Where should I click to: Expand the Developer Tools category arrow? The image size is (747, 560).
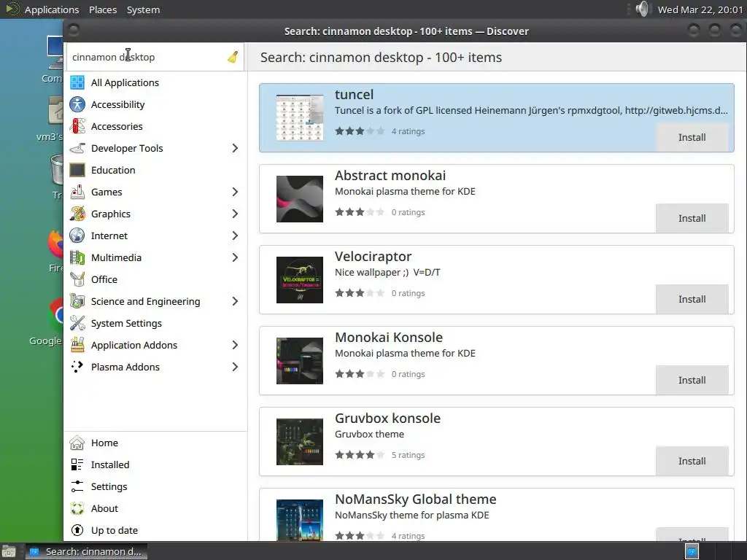pyautogui.click(x=235, y=148)
